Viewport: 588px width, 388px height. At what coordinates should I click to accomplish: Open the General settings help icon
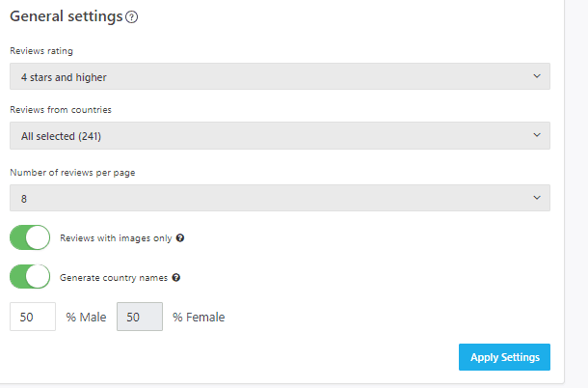132,17
